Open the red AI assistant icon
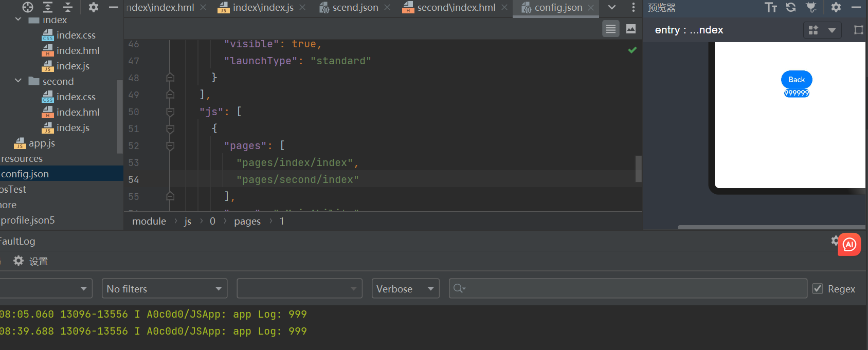868x350 pixels. [x=849, y=245]
